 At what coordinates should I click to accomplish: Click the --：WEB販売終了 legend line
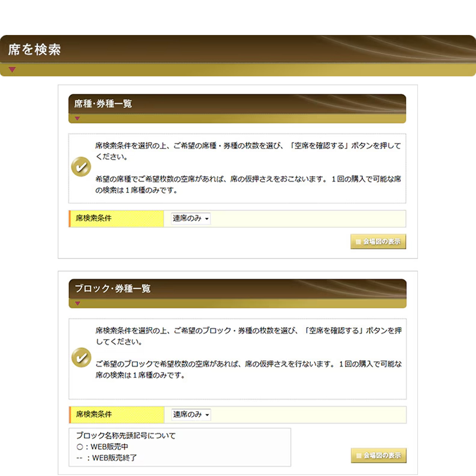pos(107,458)
